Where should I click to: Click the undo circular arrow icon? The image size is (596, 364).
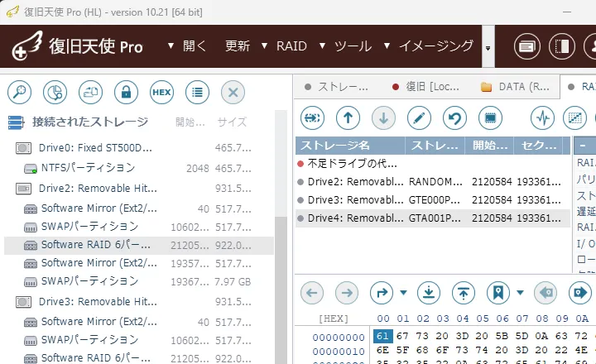[454, 118]
